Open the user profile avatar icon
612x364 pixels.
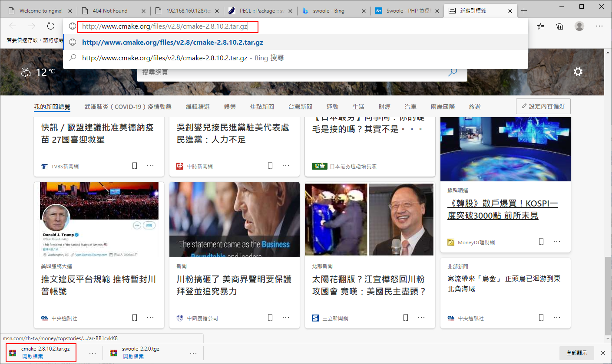click(579, 26)
